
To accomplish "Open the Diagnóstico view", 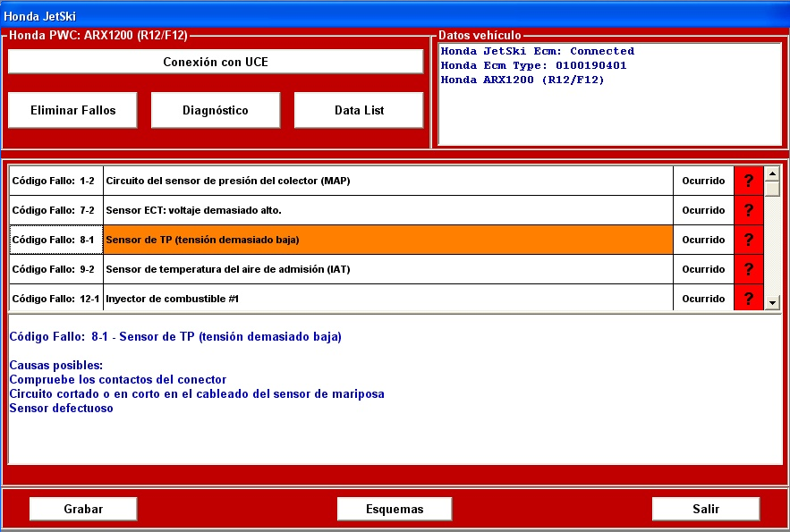I will tap(216, 110).
